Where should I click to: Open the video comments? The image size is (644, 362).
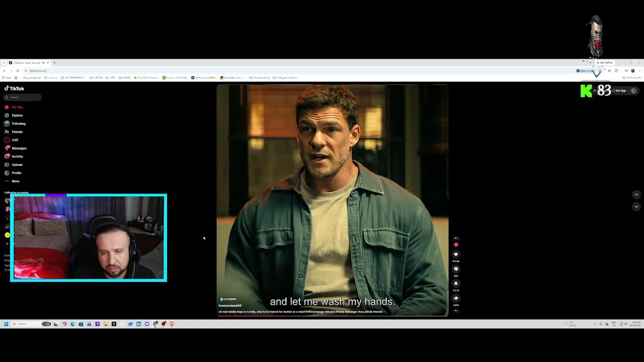pyautogui.click(x=456, y=269)
